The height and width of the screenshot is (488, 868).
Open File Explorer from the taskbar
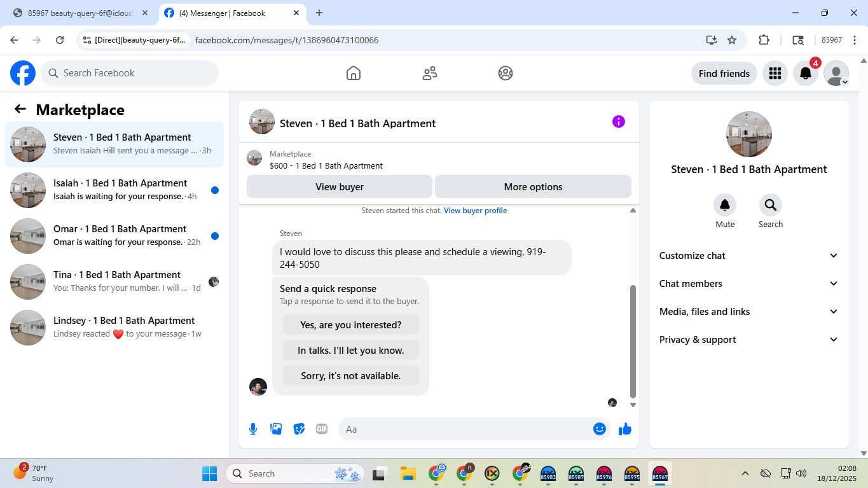click(x=408, y=473)
